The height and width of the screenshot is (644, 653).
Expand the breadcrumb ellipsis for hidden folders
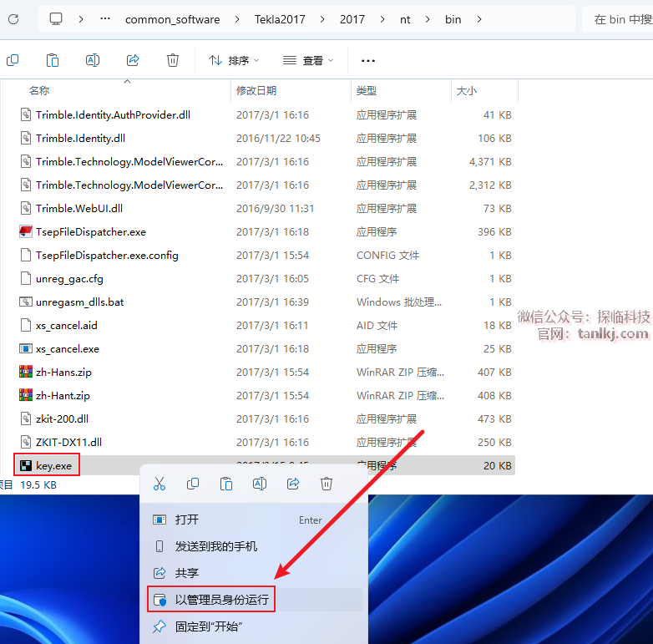(x=105, y=19)
